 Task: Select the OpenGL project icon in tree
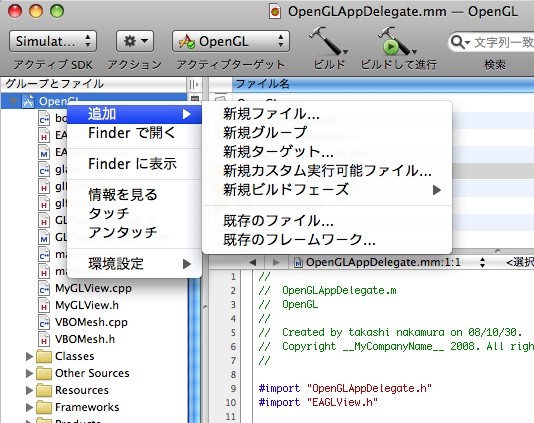click(x=28, y=101)
